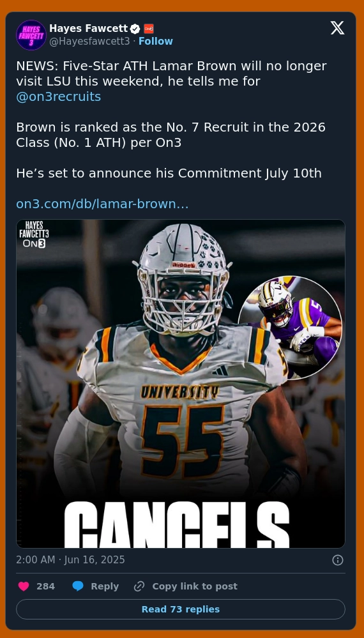364x638 pixels.
Task: Open the tweet info circle icon
Action: click(338, 560)
